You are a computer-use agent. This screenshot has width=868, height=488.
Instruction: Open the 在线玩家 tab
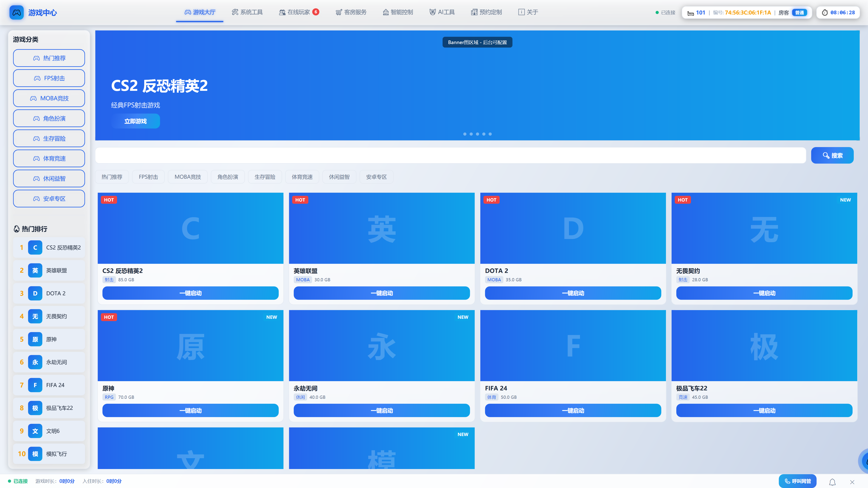pos(299,12)
